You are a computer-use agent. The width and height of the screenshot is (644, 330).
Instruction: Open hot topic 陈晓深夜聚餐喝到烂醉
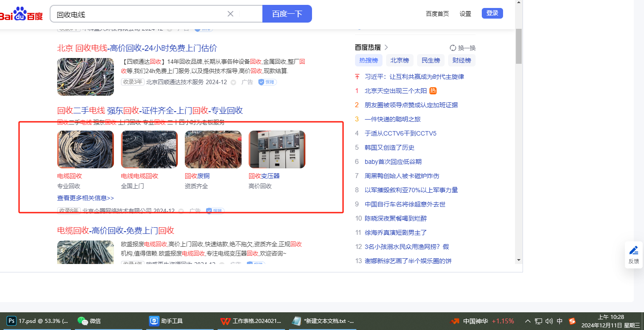click(396, 218)
